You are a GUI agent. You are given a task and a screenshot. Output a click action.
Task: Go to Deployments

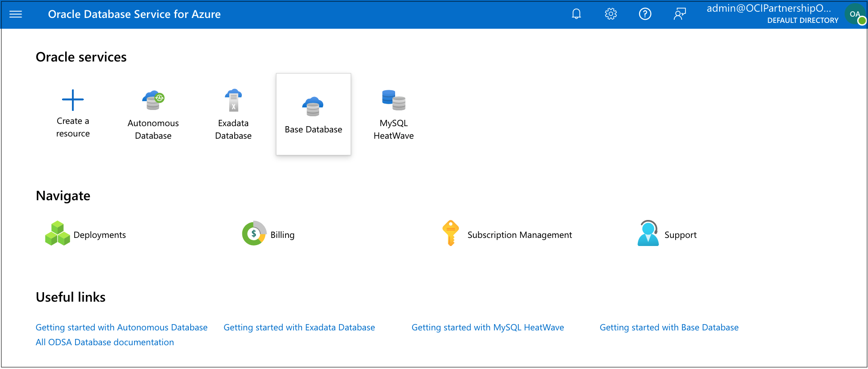[99, 235]
